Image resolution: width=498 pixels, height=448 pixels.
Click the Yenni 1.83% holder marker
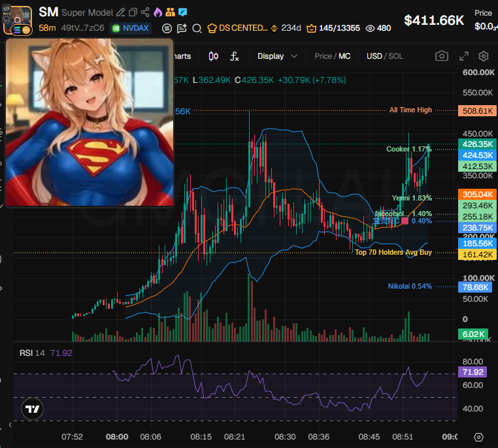pos(412,198)
